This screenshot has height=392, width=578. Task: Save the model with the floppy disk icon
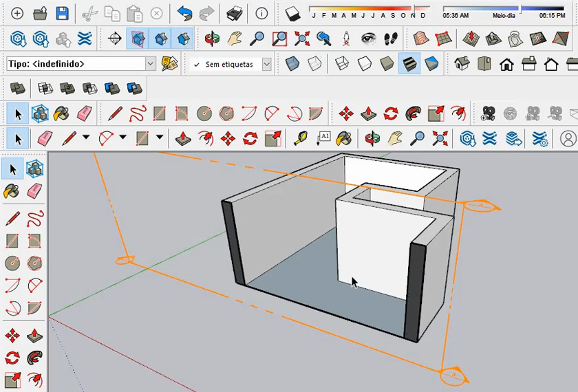click(62, 13)
